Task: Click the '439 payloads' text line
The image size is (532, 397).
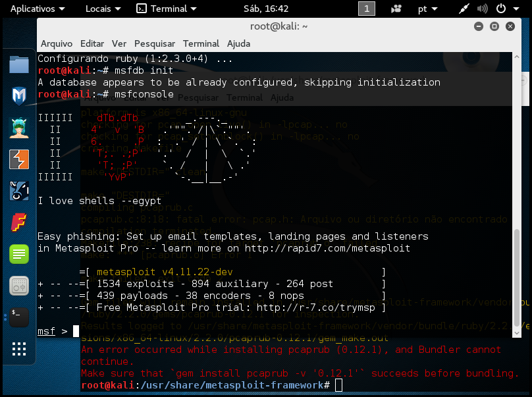Action: pyautogui.click(x=200, y=296)
